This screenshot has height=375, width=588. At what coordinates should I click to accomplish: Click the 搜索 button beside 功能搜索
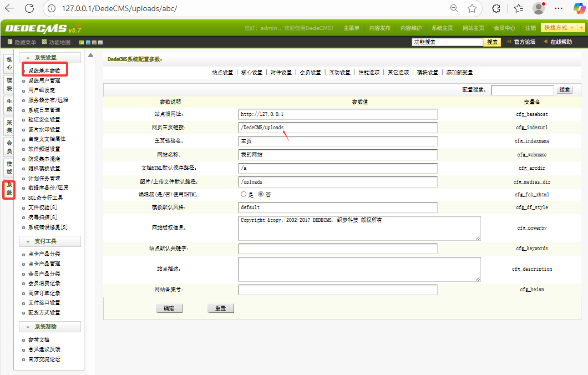point(492,42)
